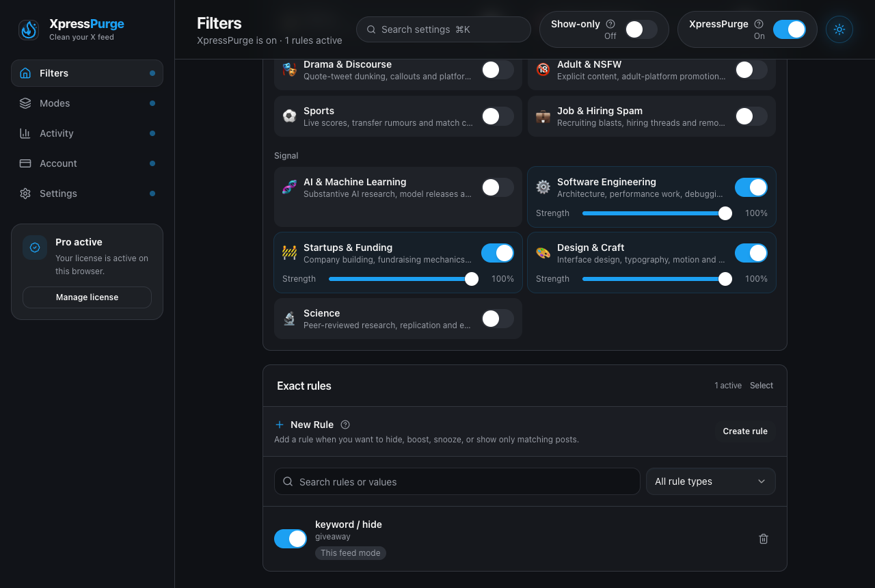
Task: Adjust the Software Engineering strength slider
Action: click(x=657, y=213)
